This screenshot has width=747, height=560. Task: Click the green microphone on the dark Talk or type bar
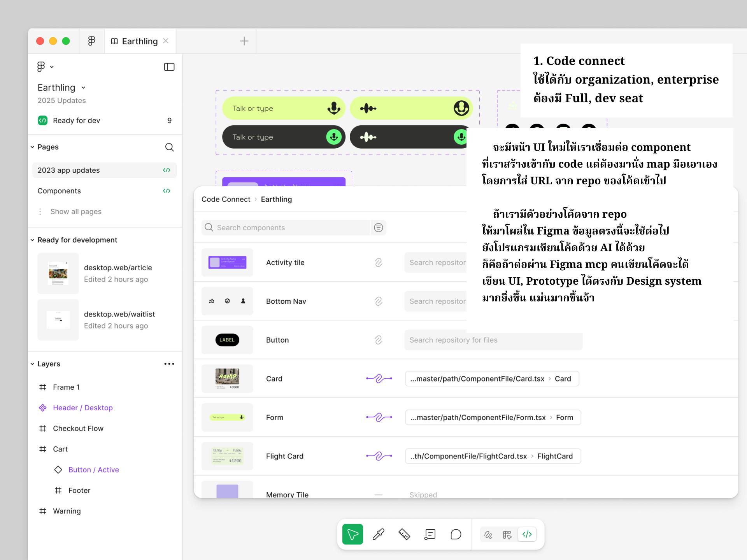click(334, 137)
